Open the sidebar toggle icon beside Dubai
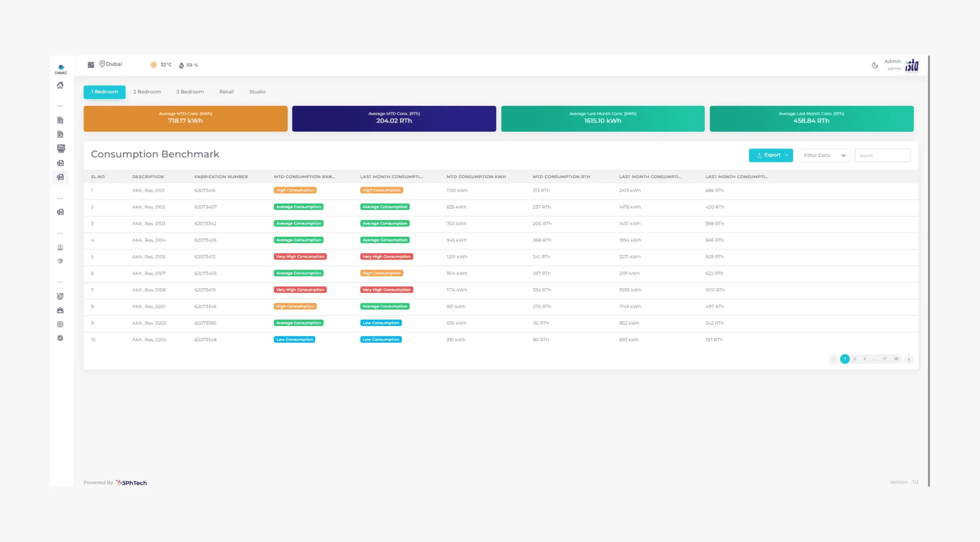Image resolution: width=980 pixels, height=542 pixels. [91, 65]
